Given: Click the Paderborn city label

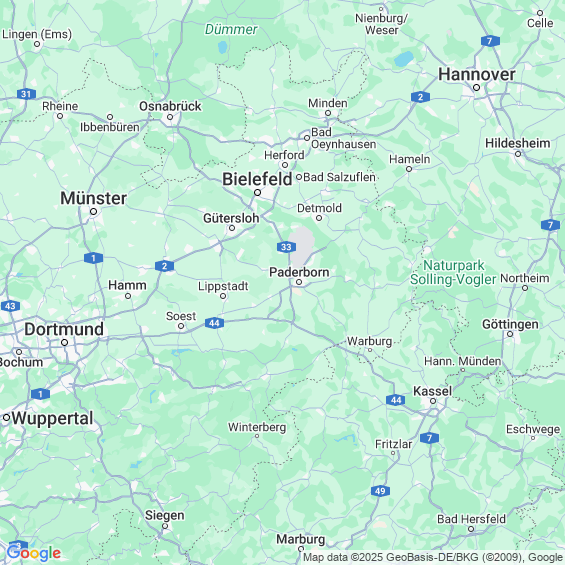Looking at the screenshot, I should click(x=299, y=272).
